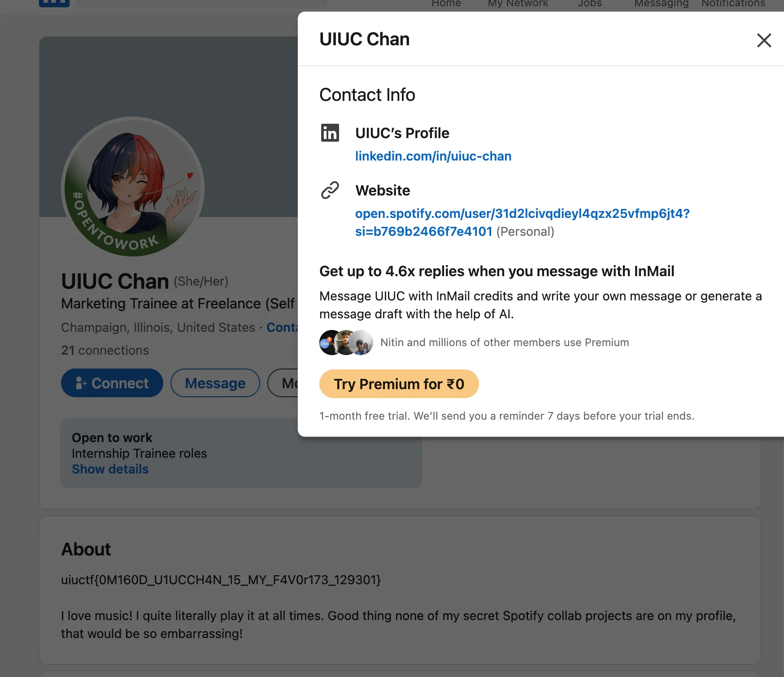The image size is (784, 677).
Task: Click the LinkedIn logo at top left
Action: pyautogui.click(x=54, y=3)
